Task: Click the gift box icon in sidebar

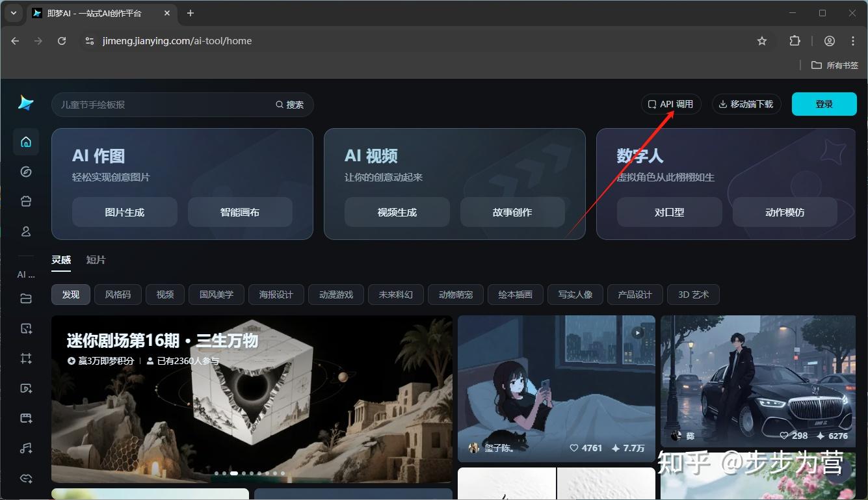Action: pos(26,202)
